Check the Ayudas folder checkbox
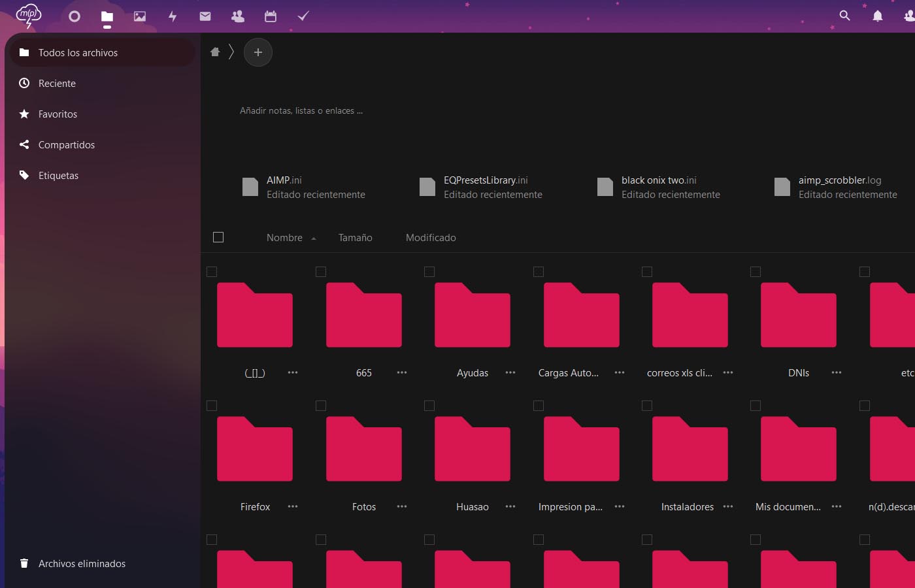The image size is (915, 588). [x=429, y=272]
